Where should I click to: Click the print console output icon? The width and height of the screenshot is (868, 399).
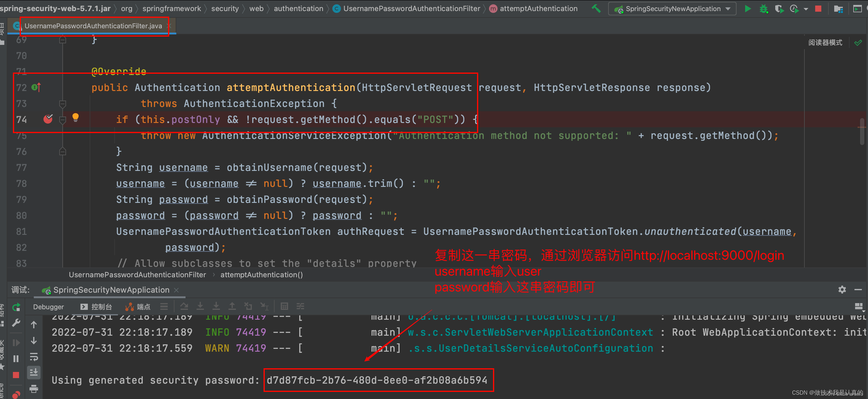tap(34, 389)
